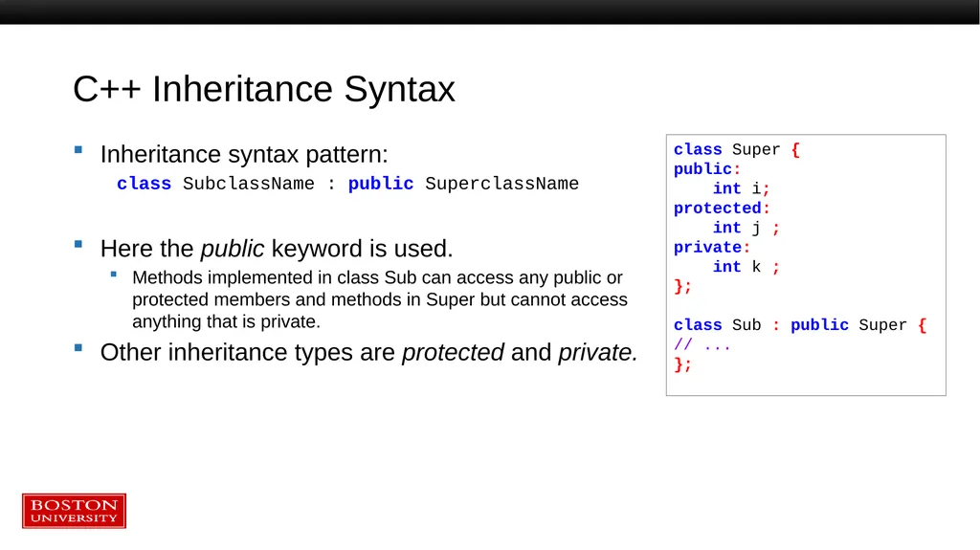
Task: Click the code line "class Super {"
Action: (736, 150)
